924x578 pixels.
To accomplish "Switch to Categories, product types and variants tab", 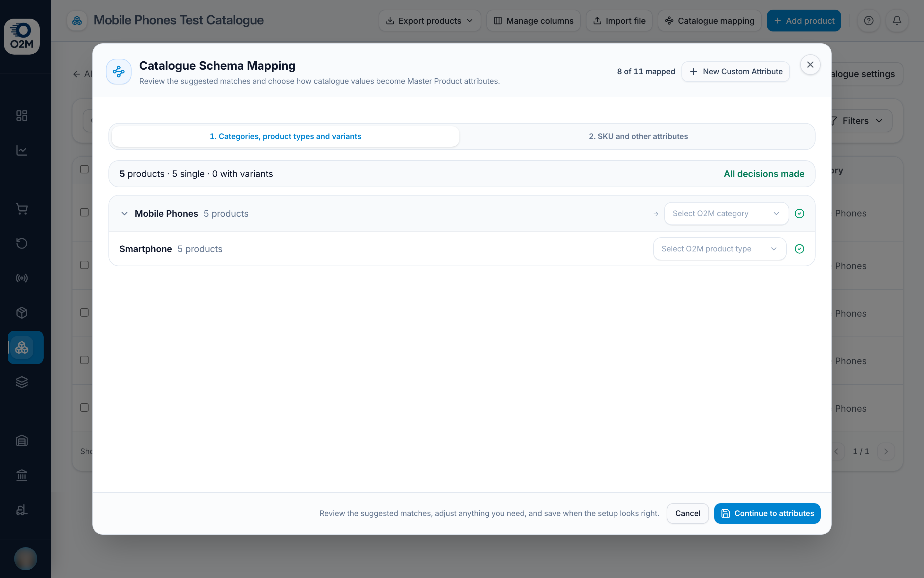I will (x=285, y=136).
